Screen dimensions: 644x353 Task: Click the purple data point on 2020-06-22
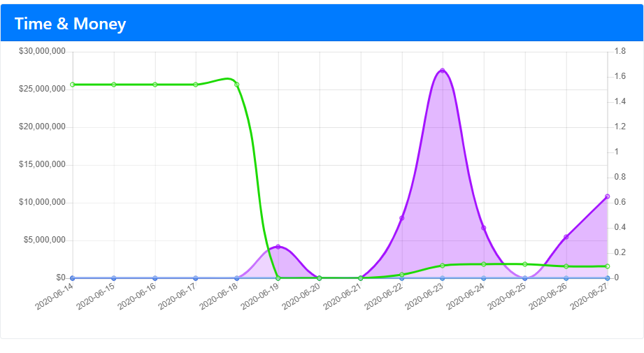pyautogui.click(x=401, y=218)
